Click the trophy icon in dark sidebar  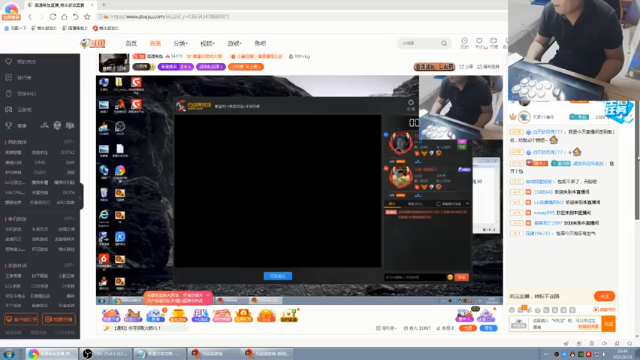pos(9,126)
